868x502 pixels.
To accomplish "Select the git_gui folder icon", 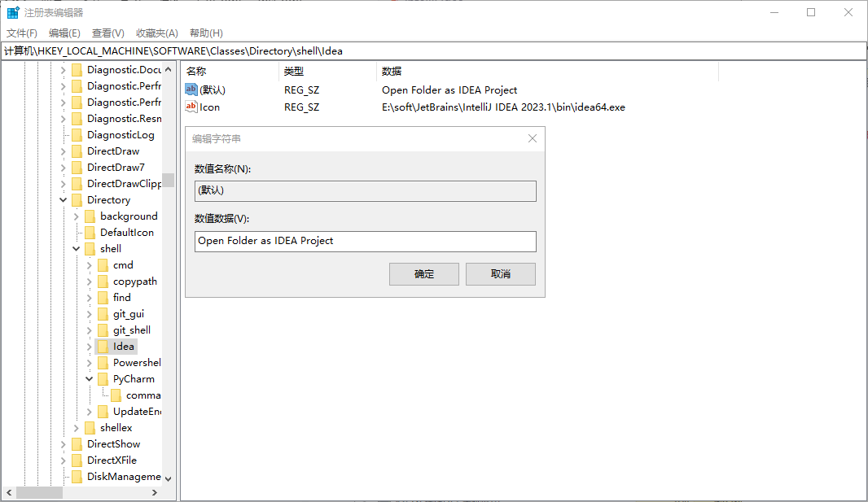I will (x=103, y=314).
